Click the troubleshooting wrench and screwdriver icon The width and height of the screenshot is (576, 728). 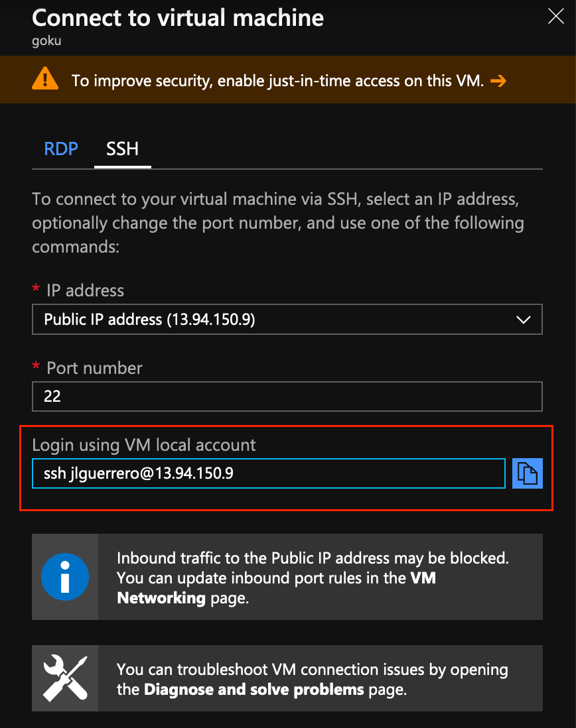(64, 678)
